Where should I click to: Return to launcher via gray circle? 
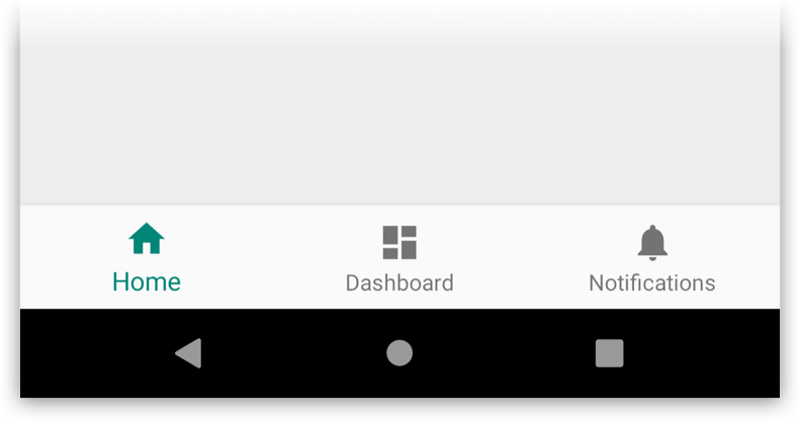tap(399, 353)
